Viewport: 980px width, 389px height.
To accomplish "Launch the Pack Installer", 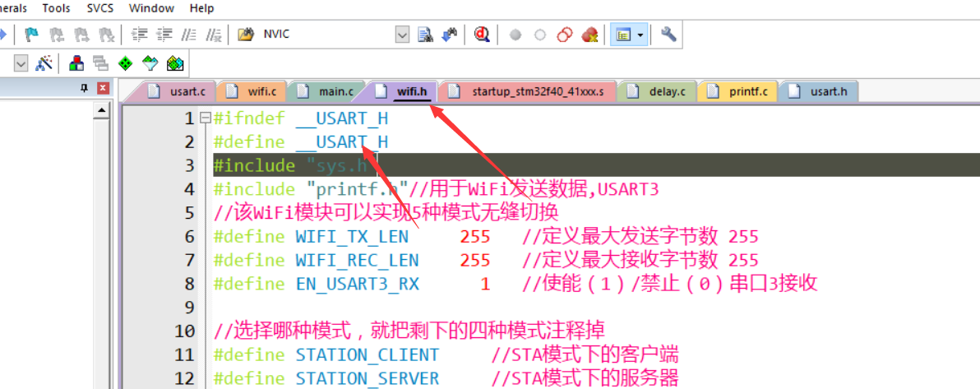I will 176,63.
